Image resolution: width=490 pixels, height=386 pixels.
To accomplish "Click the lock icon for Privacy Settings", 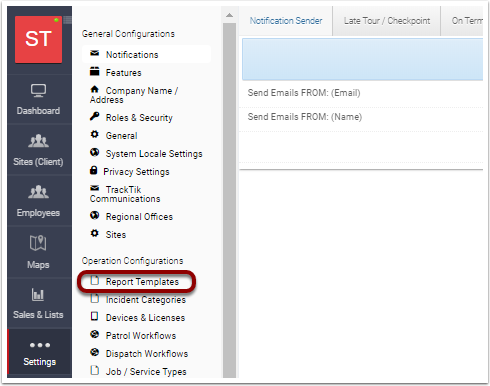I will coord(94,170).
